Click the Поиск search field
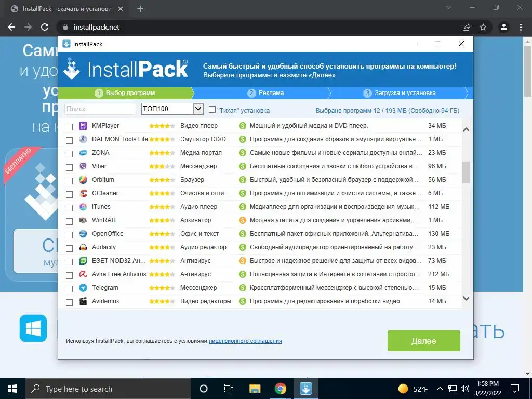This screenshot has width=532, height=399. click(100, 109)
